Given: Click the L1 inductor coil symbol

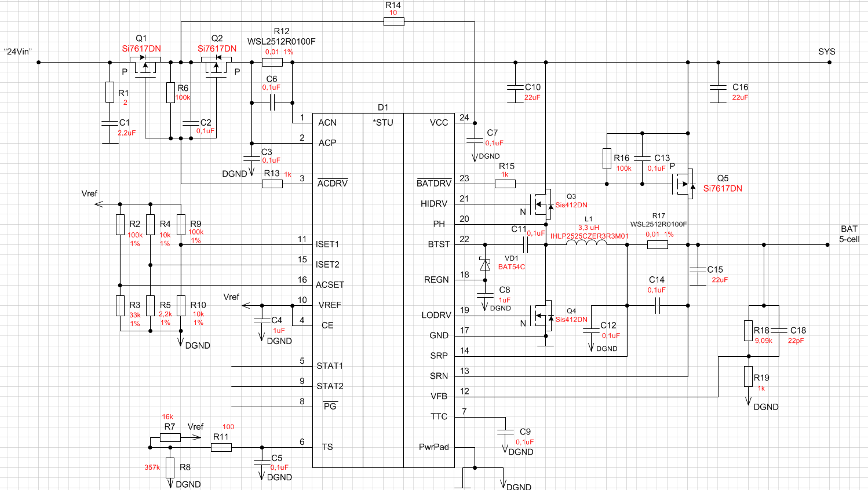Looking at the screenshot, I should pos(586,243).
